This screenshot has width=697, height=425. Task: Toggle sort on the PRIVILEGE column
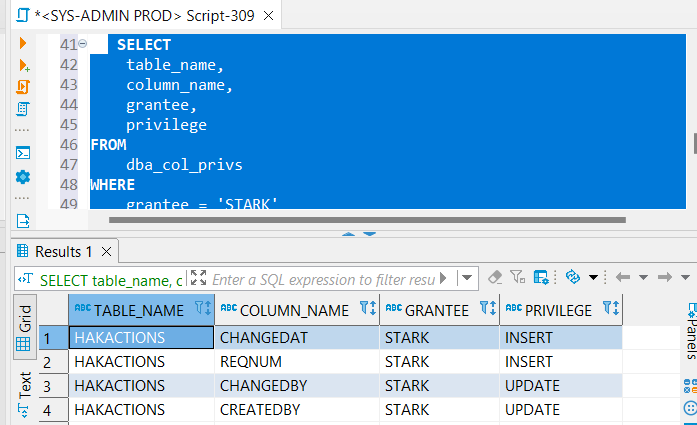click(610, 310)
